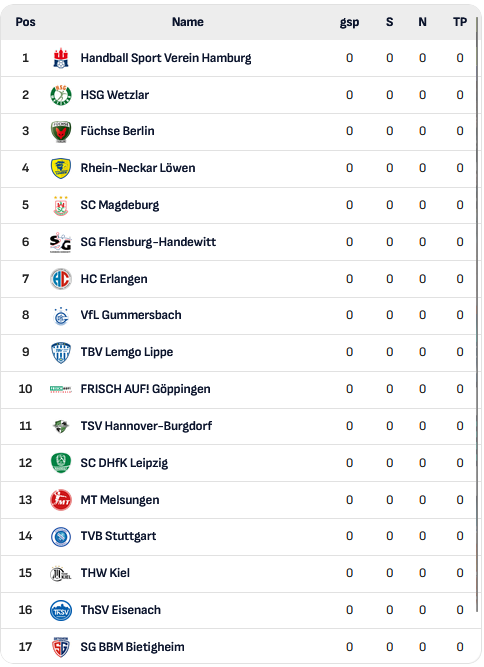Open the THW Kiel club logo
Viewport: 484px width, 667px height.
[x=61, y=573]
